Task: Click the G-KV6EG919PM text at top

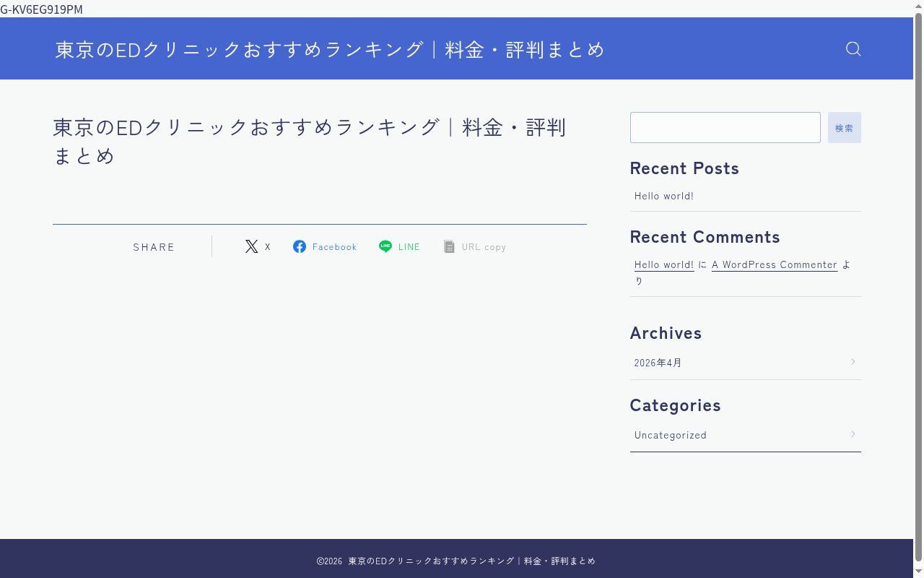Action: tap(41, 9)
